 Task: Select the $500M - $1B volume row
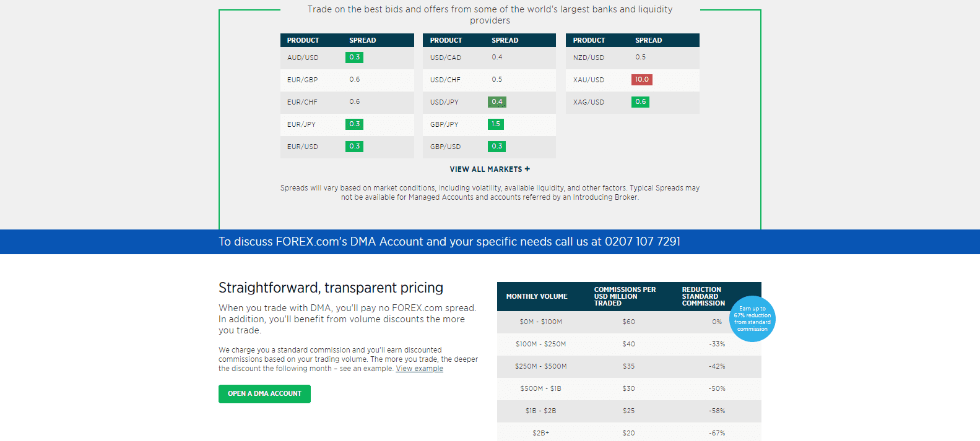pyautogui.click(x=629, y=389)
